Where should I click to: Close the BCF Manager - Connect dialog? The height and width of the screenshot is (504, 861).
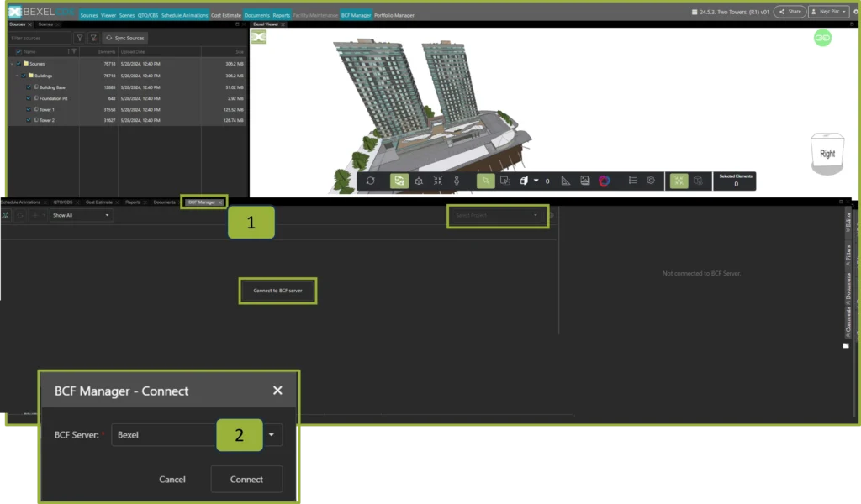point(277,391)
